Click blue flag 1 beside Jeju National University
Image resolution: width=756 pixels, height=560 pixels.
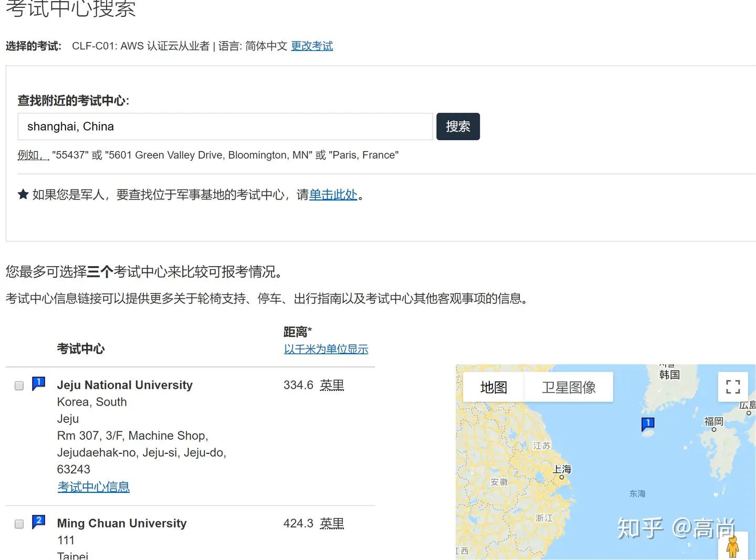pyautogui.click(x=38, y=384)
